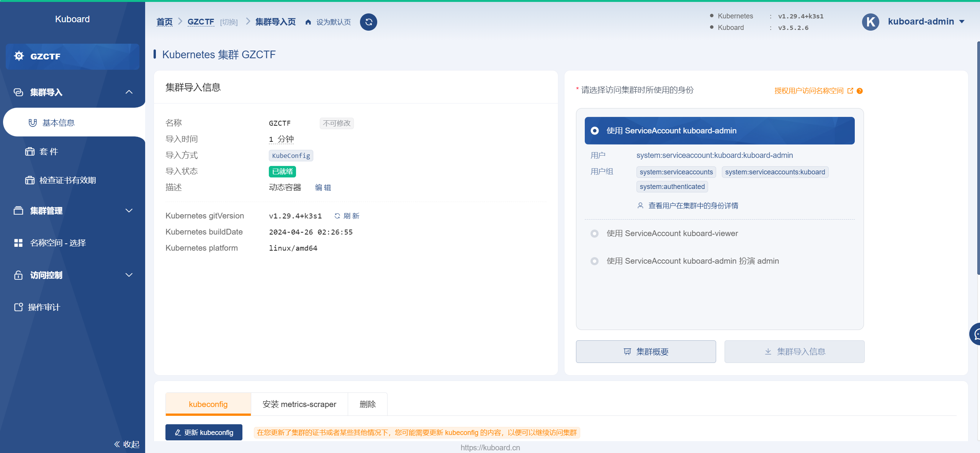Viewport: 980px width, 453px height.
Task: Collapse the 集群导入 sidebar section
Action: [129, 92]
